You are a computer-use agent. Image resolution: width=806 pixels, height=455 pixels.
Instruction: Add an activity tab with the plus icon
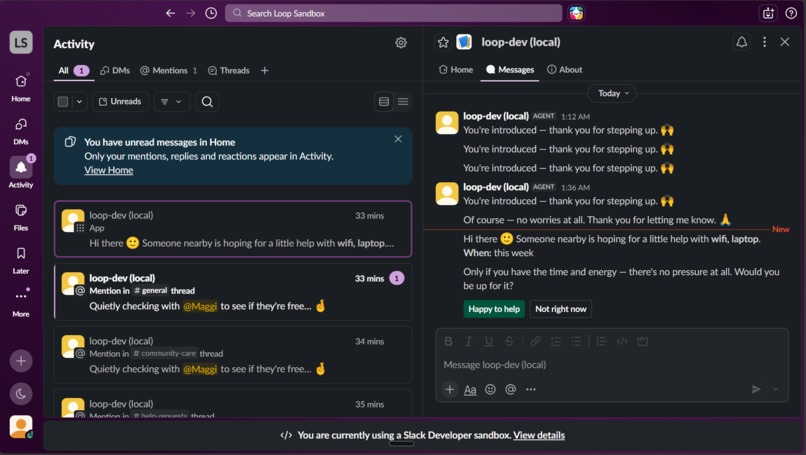click(x=265, y=70)
